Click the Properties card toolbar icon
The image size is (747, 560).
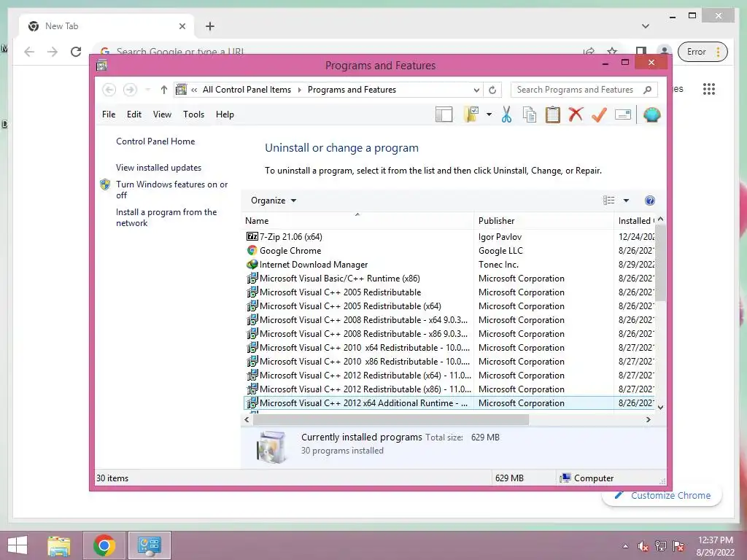[x=623, y=114]
